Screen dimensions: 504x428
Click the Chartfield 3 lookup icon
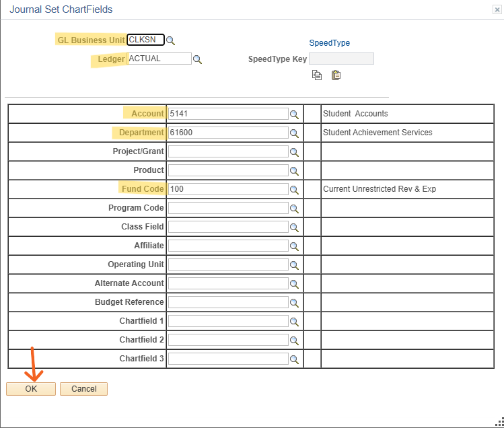click(x=294, y=359)
